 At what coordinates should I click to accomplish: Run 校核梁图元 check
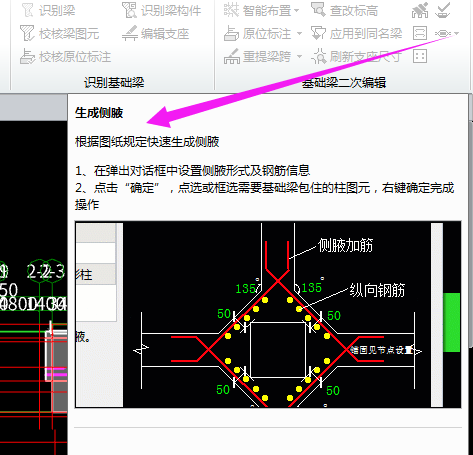pyautogui.click(x=59, y=33)
